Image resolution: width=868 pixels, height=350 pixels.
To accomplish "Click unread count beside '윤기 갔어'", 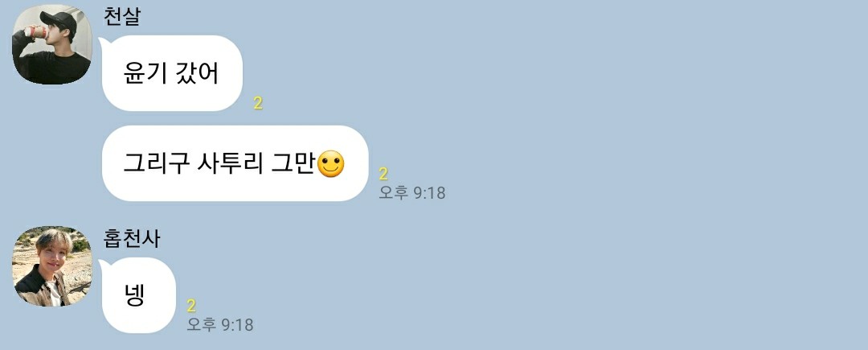I will coord(258,103).
